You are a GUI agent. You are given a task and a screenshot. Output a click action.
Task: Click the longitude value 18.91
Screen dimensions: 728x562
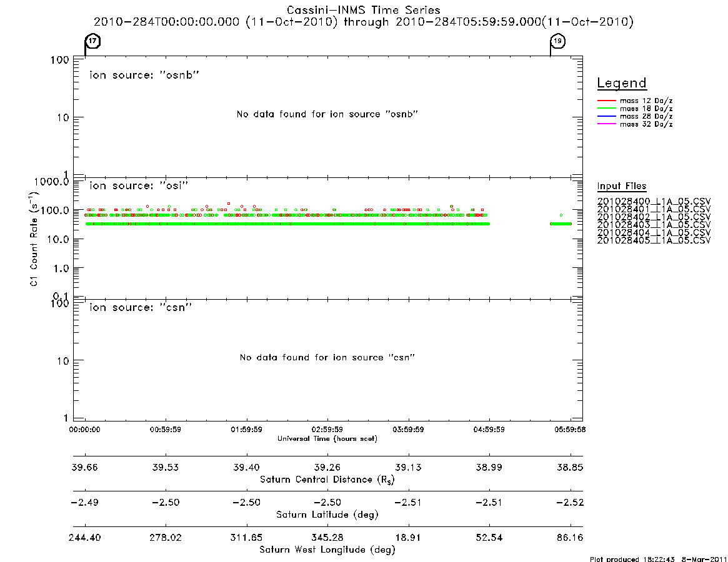(x=408, y=538)
